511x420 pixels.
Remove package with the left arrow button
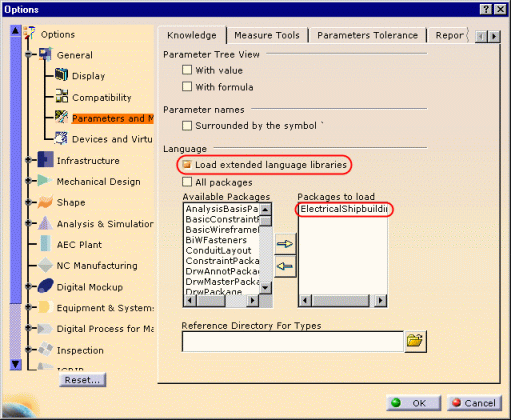click(x=285, y=266)
